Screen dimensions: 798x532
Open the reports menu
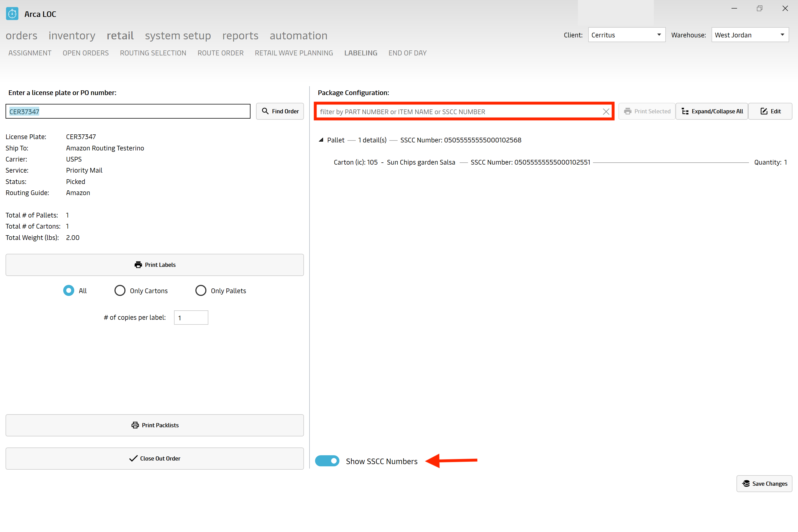pyautogui.click(x=240, y=36)
